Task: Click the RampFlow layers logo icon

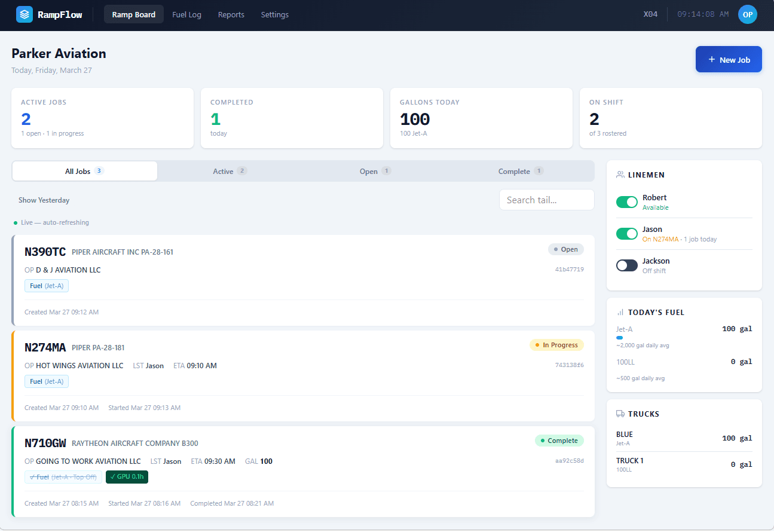Action: [25, 14]
